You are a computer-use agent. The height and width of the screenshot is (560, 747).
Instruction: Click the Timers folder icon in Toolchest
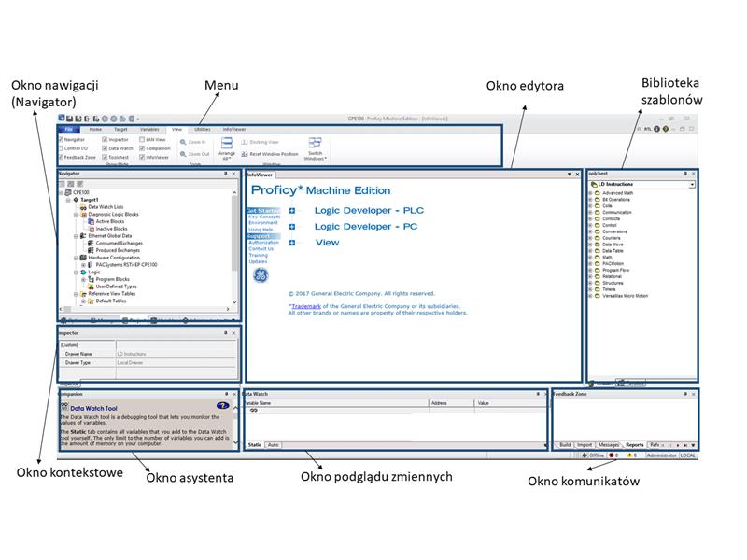pyautogui.click(x=597, y=289)
